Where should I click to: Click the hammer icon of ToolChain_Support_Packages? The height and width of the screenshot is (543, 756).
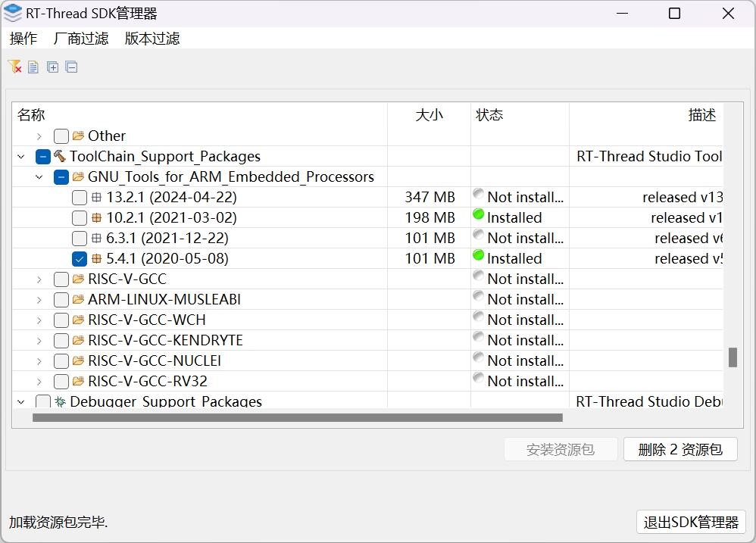click(x=60, y=156)
